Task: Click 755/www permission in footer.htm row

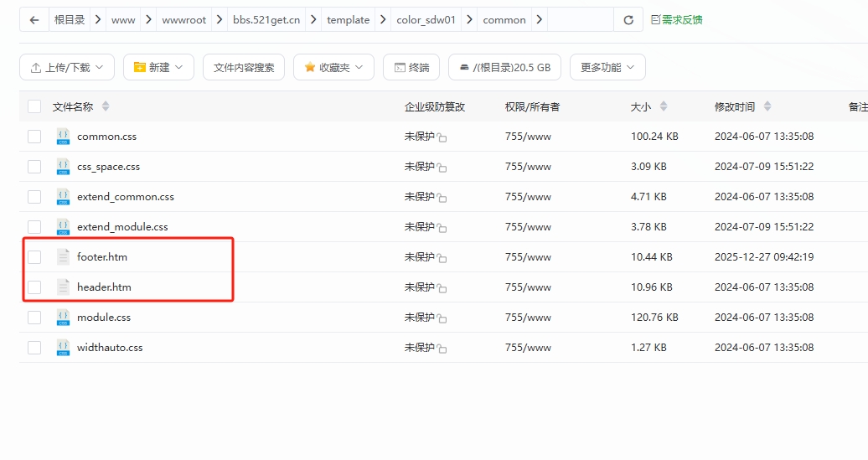Action: [528, 257]
